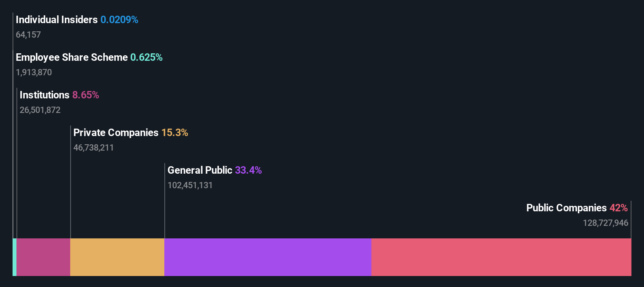Select the 42% percentage value

click(619, 208)
